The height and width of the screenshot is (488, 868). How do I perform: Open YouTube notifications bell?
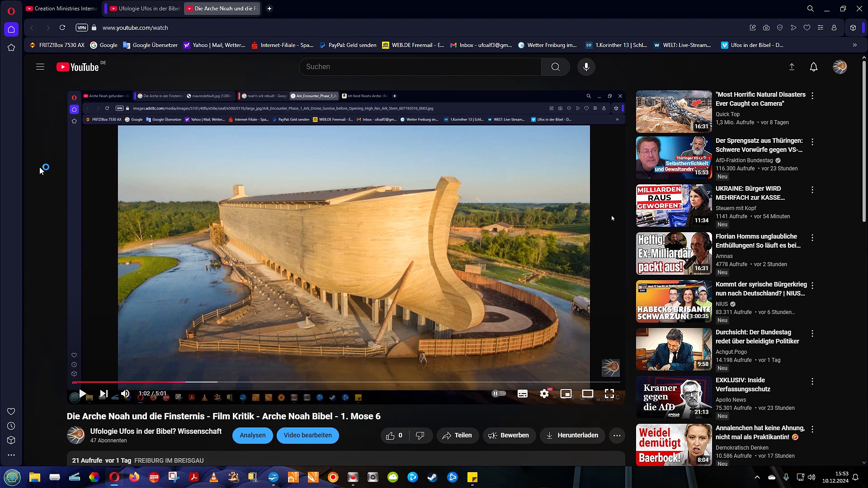coord(813,67)
